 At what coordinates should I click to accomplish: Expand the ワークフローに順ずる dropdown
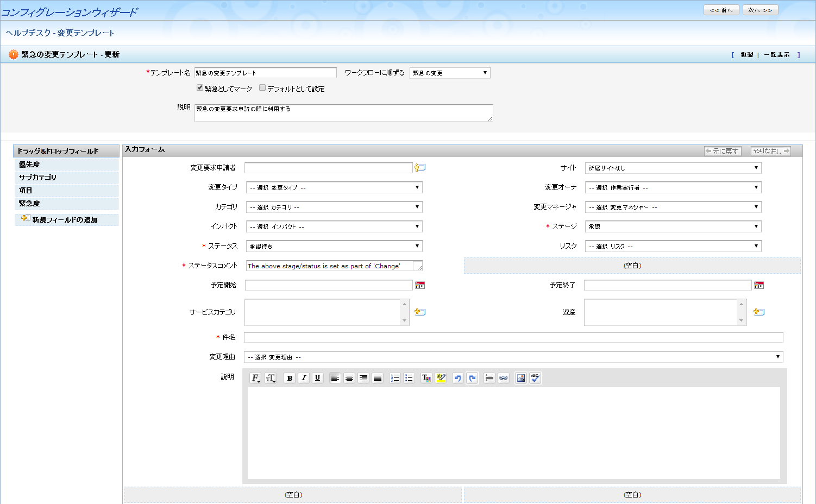(x=450, y=73)
